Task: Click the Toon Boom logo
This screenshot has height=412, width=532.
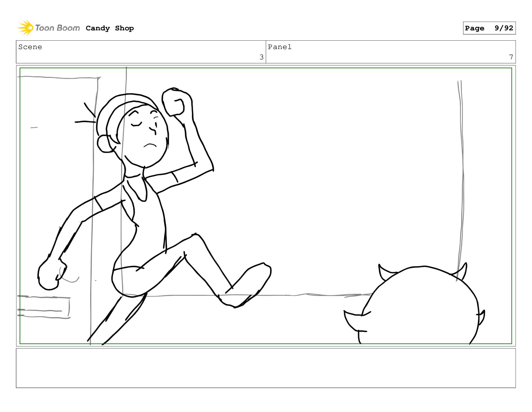Action: (48, 28)
